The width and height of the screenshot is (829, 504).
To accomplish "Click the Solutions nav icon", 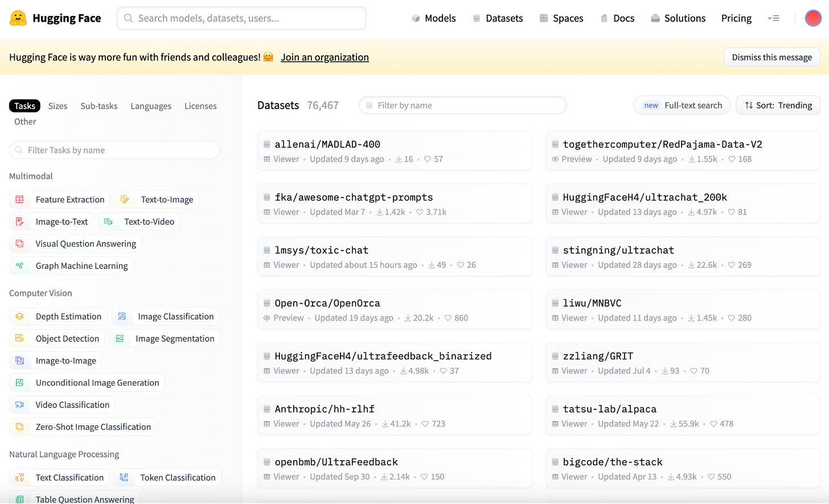I will click(655, 18).
